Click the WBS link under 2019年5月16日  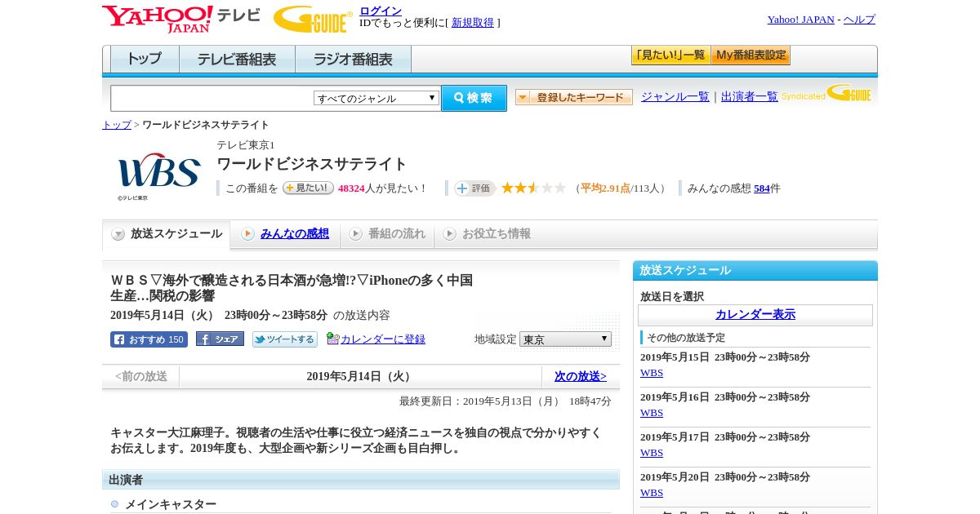click(x=652, y=413)
